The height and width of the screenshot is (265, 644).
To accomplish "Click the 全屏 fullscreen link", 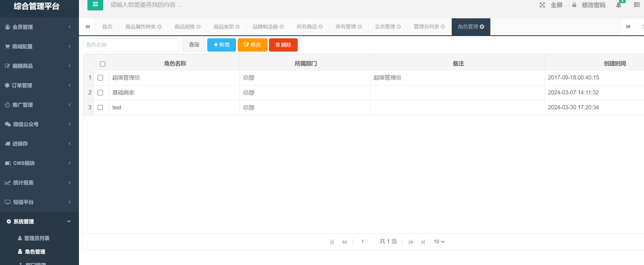I will click(x=557, y=5).
